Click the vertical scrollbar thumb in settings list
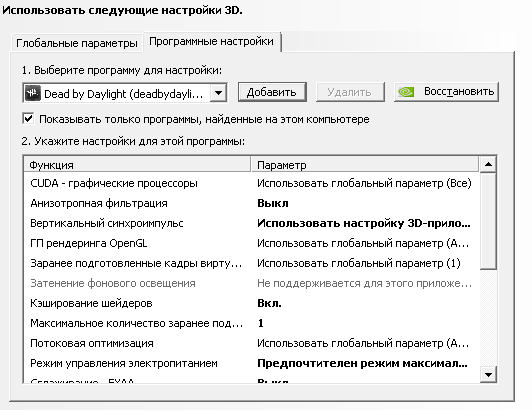532x412 pixels. (x=488, y=221)
